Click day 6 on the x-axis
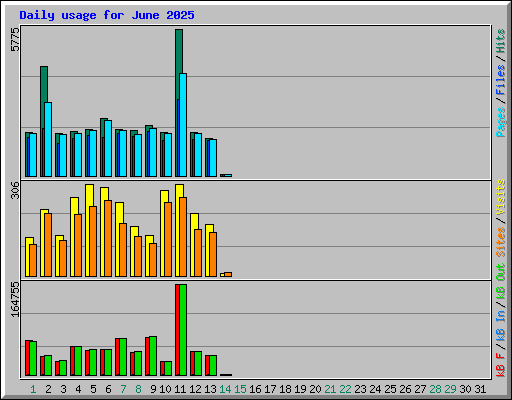The height and width of the screenshot is (400, 512). (108, 389)
